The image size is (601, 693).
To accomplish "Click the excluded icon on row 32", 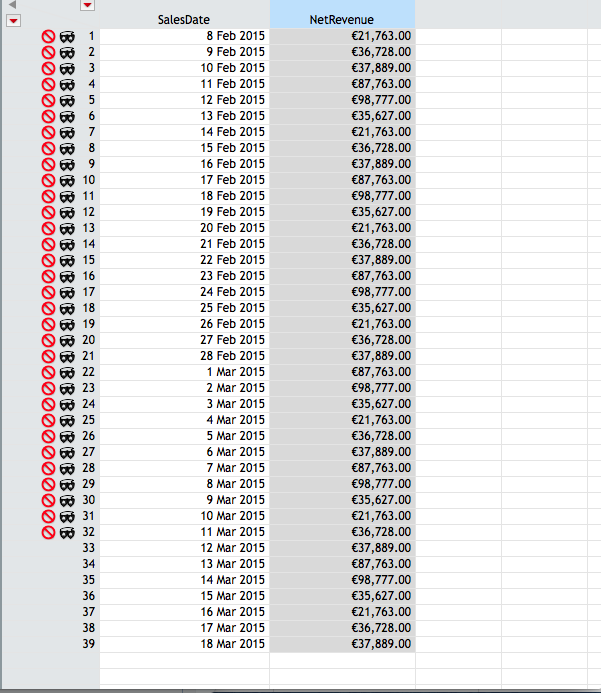I will click(48, 532).
